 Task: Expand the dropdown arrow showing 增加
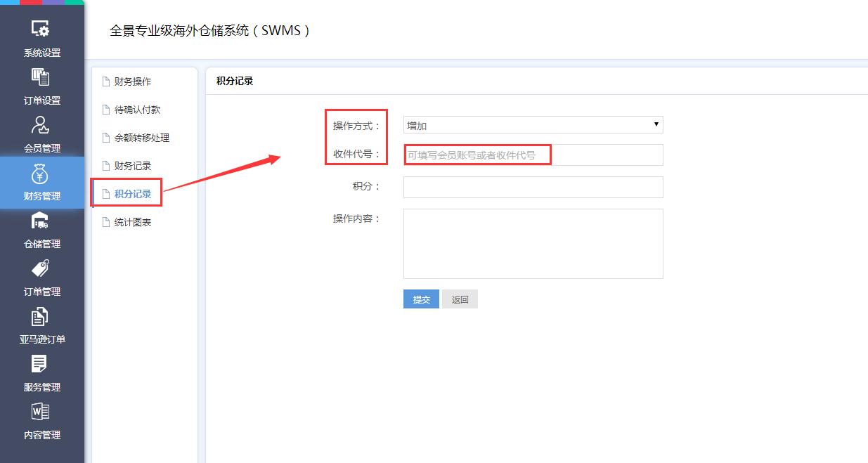tap(656, 124)
